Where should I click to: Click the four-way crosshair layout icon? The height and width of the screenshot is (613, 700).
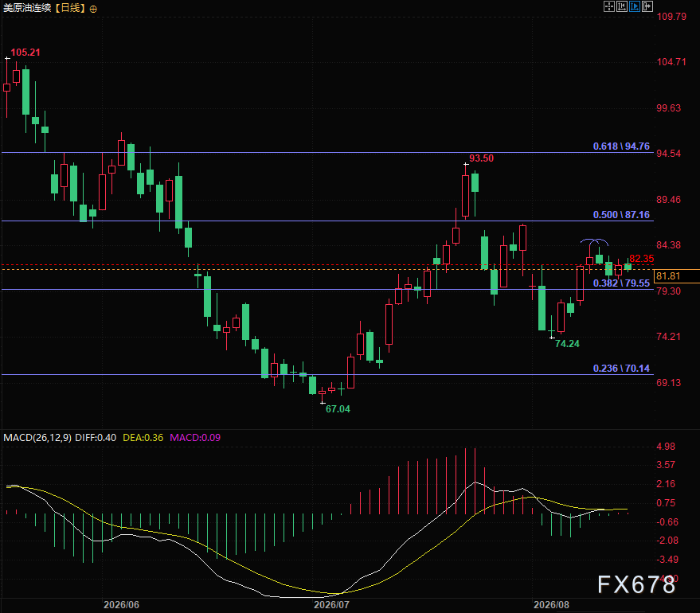tap(609, 6)
